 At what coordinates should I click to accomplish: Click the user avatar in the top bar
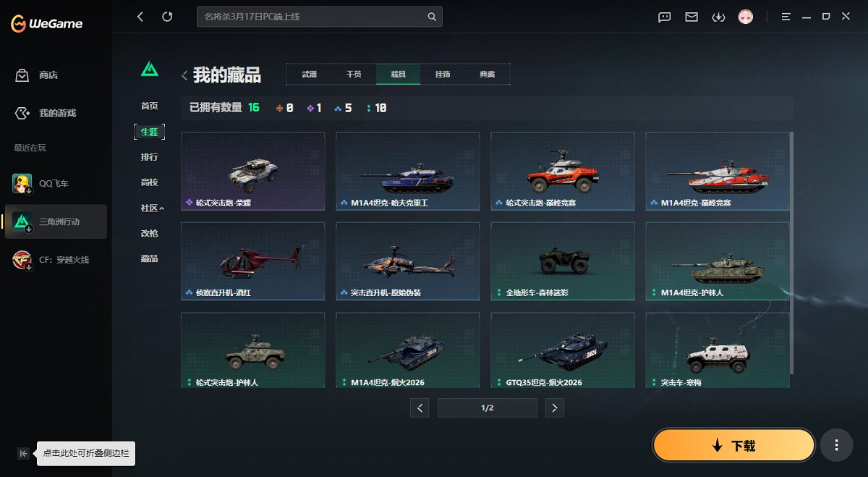coord(745,16)
